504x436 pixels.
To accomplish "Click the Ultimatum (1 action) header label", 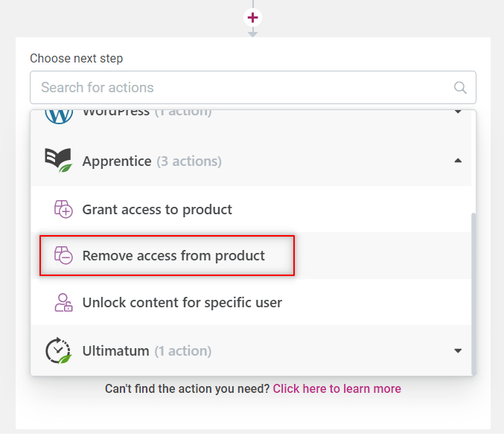I will point(147,351).
